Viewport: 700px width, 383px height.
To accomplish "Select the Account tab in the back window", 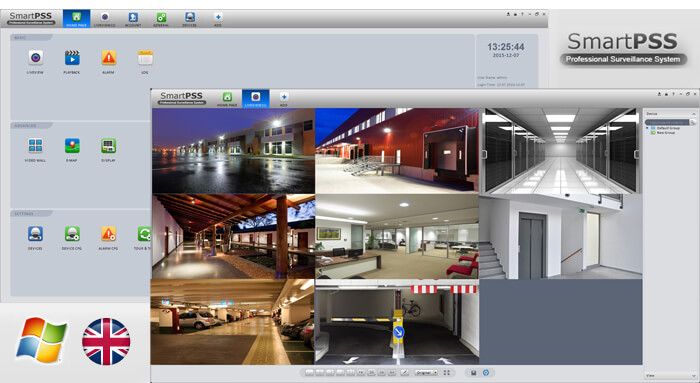I will click(133, 19).
